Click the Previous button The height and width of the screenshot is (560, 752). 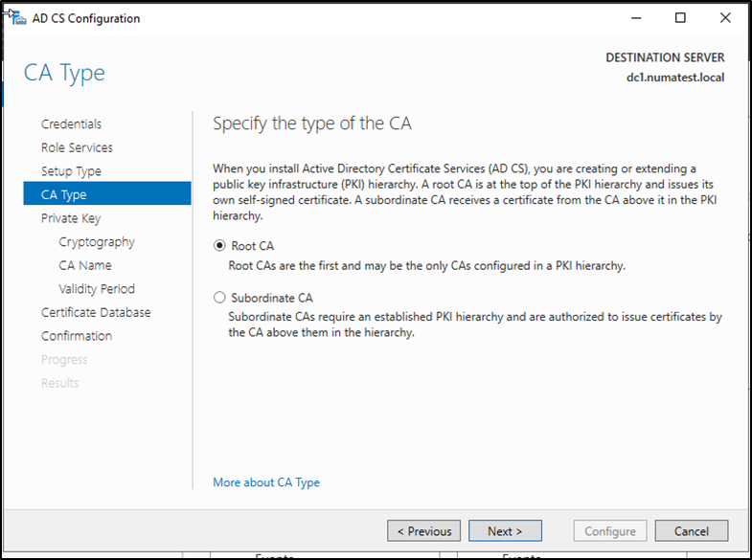tap(424, 531)
